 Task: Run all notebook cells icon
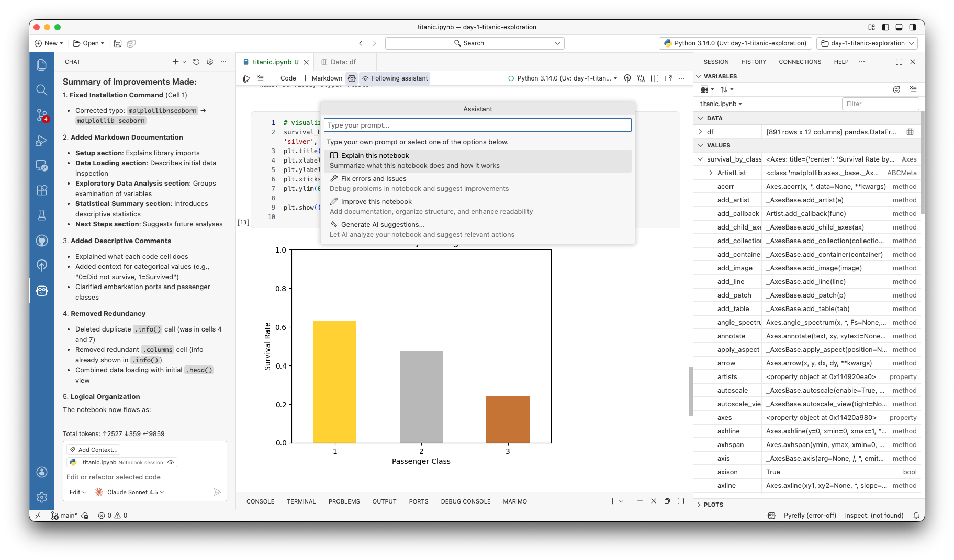tap(246, 78)
